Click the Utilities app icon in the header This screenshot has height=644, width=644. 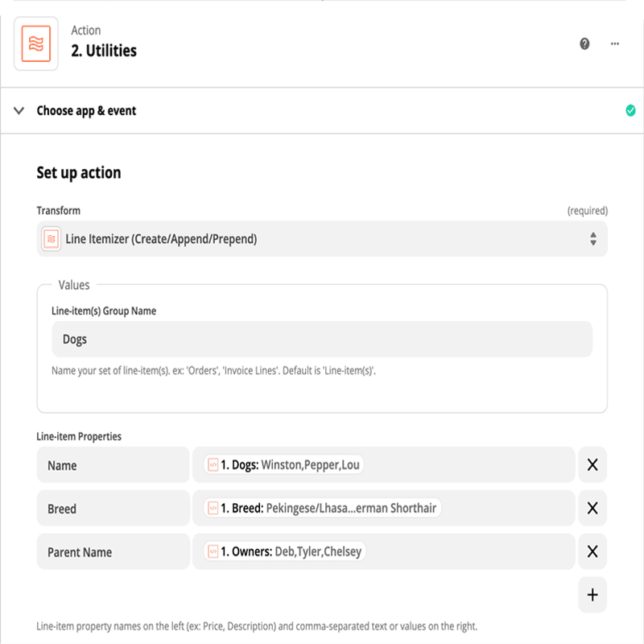[x=36, y=43]
